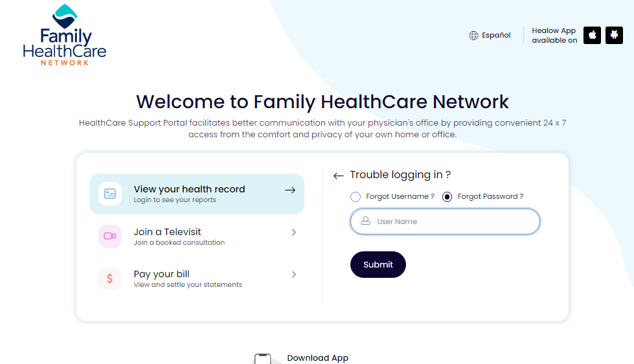The image size is (634, 364).
Task: Click the dollar sign bill icon
Action: click(110, 279)
